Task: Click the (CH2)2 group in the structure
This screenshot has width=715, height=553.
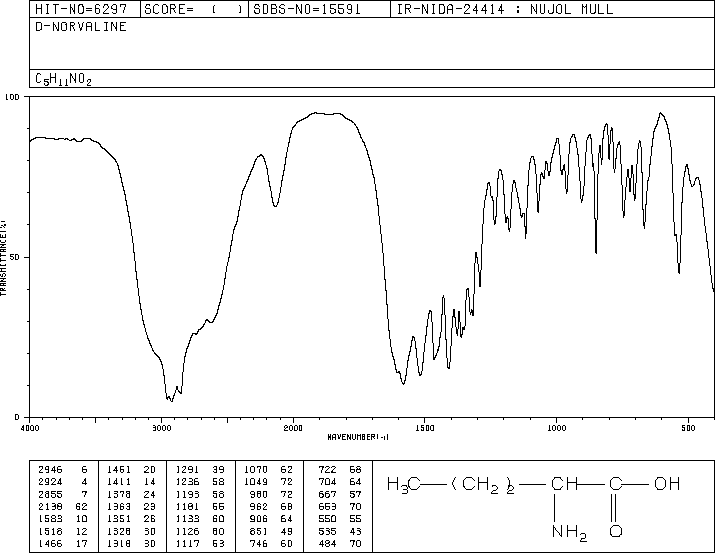Action: coord(483,485)
